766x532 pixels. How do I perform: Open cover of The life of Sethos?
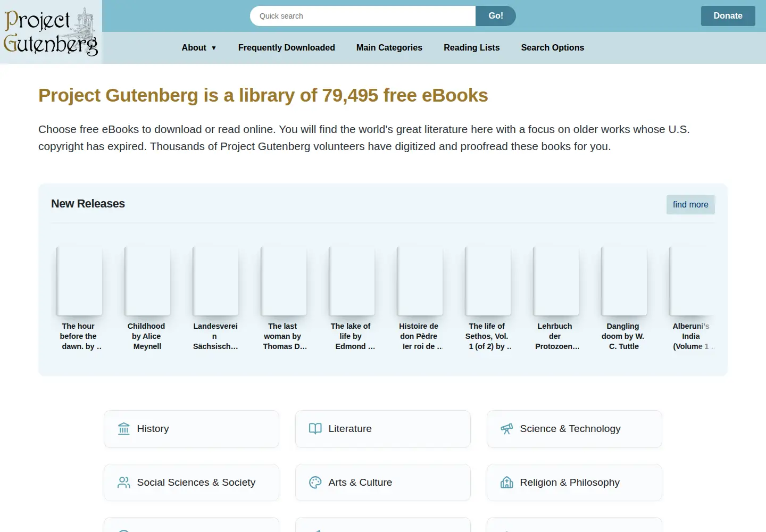[x=488, y=281]
